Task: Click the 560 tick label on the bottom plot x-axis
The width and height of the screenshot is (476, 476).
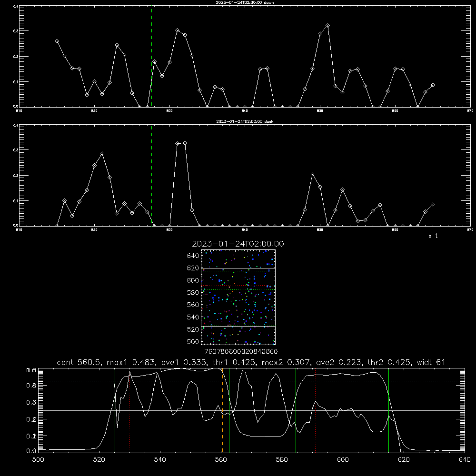Action: click(x=221, y=460)
